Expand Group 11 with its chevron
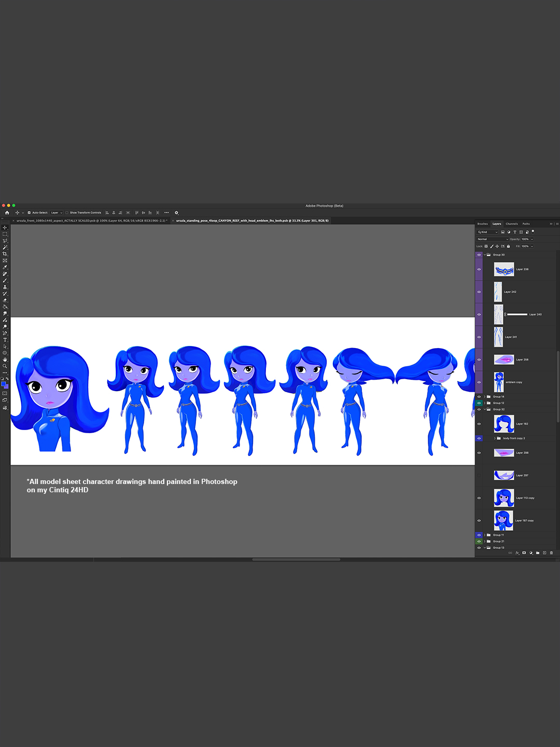Viewport: 560px width, 747px height. click(485, 535)
